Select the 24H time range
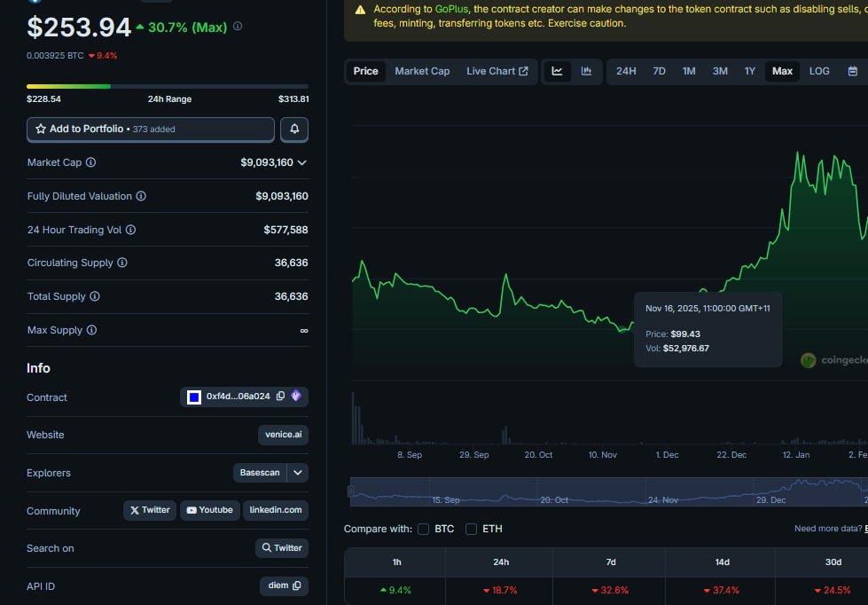The width and height of the screenshot is (868, 605). pyautogui.click(x=626, y=71)
